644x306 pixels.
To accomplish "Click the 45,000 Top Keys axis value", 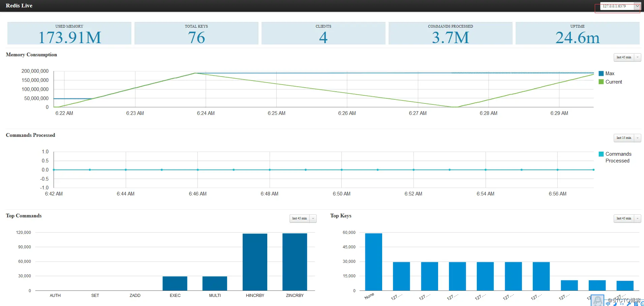I will click(349, 247).
